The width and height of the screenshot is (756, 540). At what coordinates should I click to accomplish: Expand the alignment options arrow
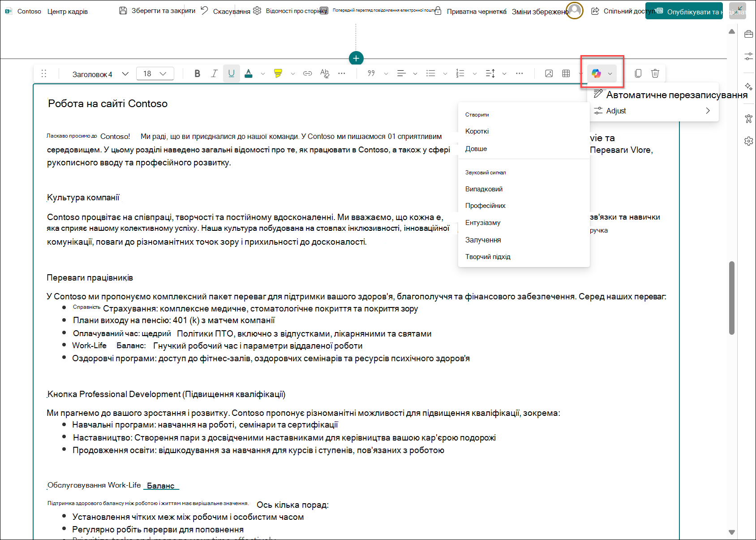click(x=415, y=73)
